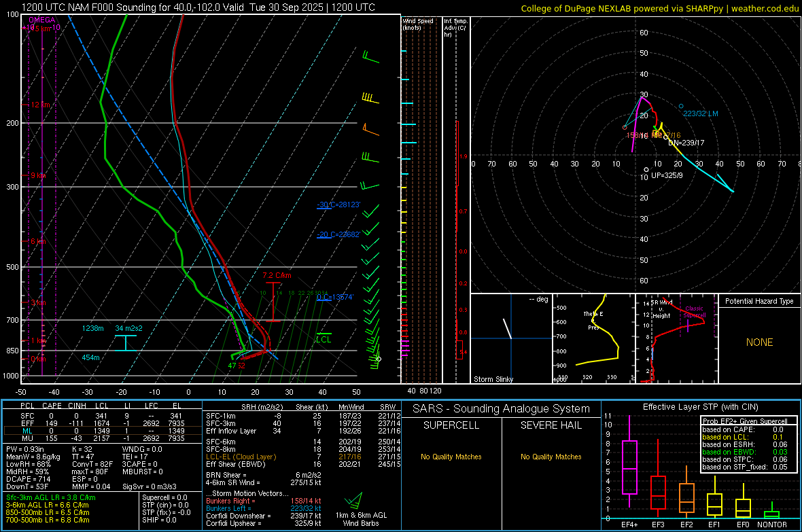
Task: Select the Bunkers Right 158/14 kt row
Action: pyautogui.click(x=264, y=501)
